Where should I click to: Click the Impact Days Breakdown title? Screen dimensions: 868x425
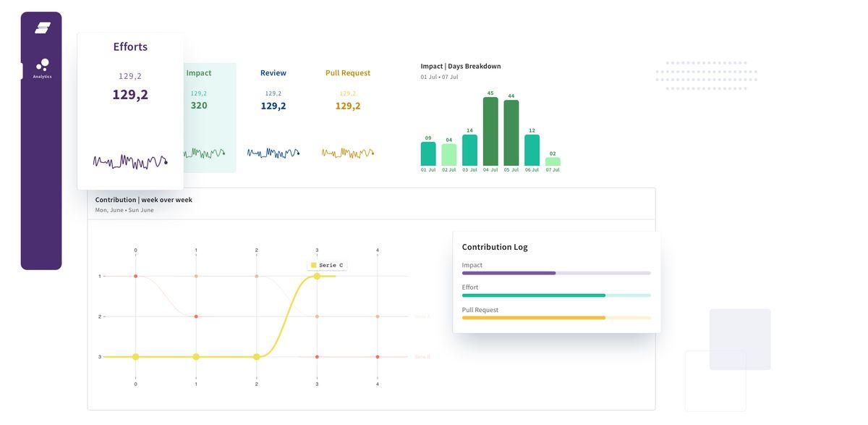click(x=461, y=66)
